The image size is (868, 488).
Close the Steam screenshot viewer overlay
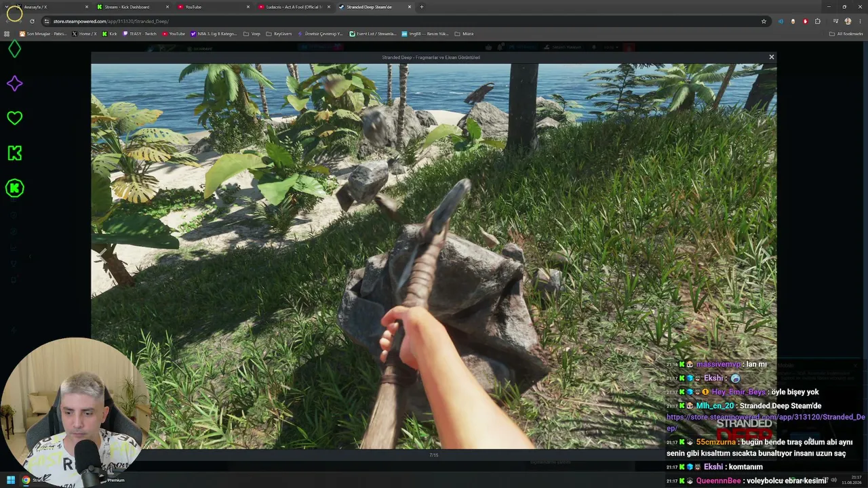tap(771, 57)
